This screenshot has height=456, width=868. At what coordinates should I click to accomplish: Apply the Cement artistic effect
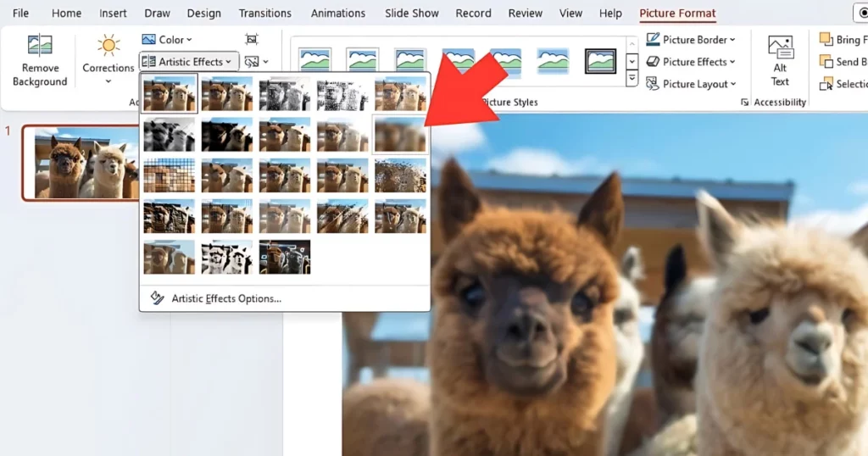click(x=170, y=216)
